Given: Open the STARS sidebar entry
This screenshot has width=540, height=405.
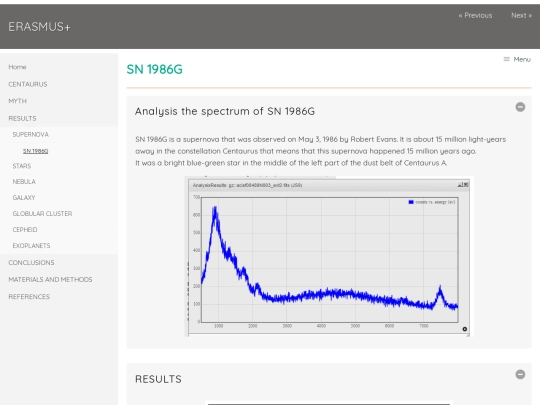Looking at the screenshot, I should tap(22, 166).
